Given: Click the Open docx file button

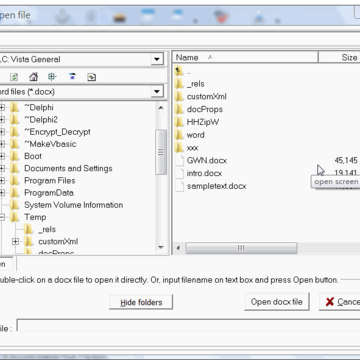Looking at the screenshot, I should click(x=277, y=302).
